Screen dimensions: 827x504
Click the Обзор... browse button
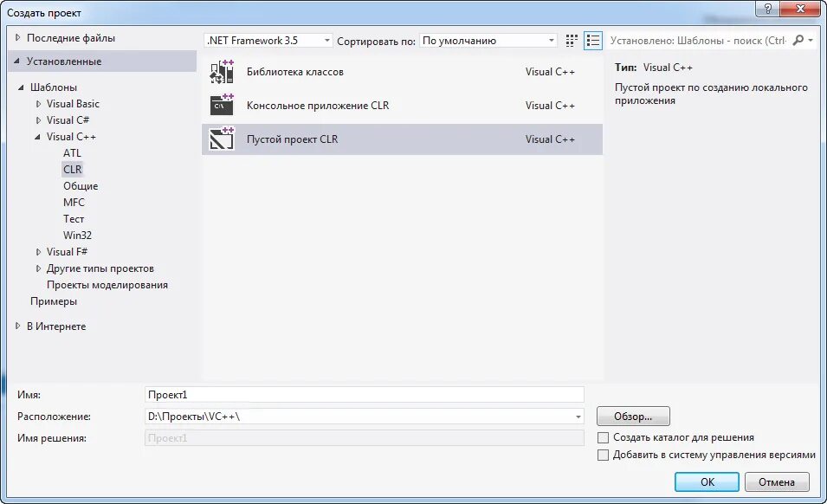(633, 416)
